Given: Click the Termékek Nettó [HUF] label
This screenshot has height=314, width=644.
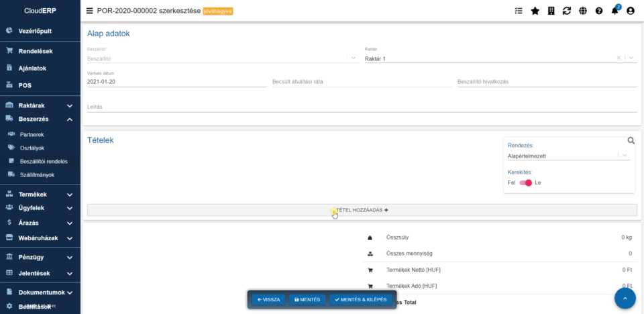Looking at the screenshot, I should click(414, 270).
